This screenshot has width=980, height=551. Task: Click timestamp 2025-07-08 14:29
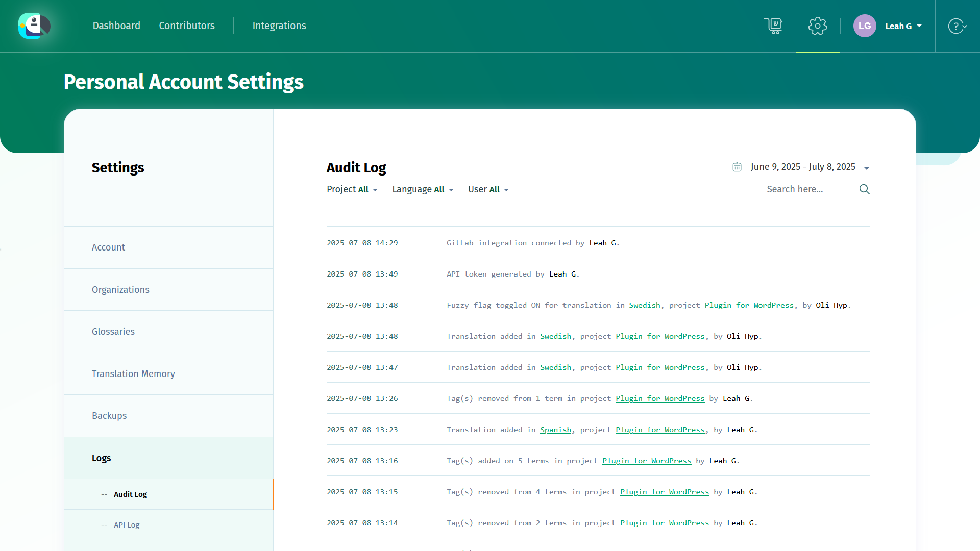tap(362, 243)
